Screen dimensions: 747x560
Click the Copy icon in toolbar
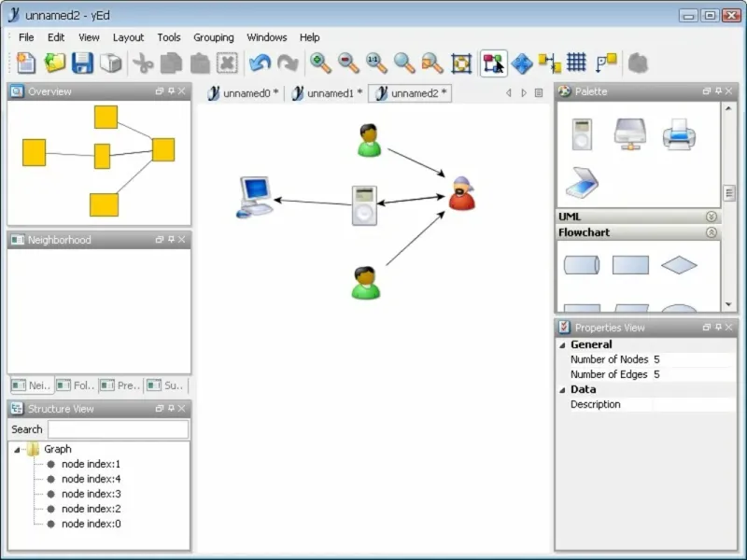pyautogui.click(x=171, y=63)
